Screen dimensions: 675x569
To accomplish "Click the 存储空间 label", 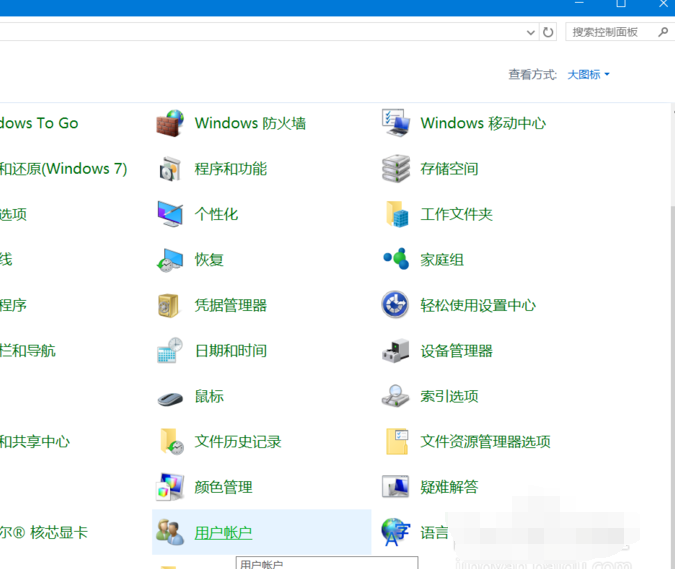I will pos(449,169).
